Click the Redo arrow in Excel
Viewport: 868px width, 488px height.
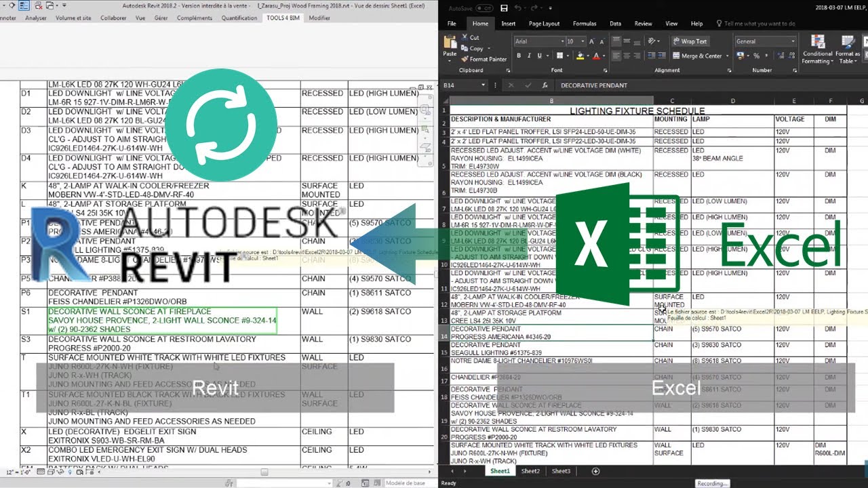(534, 8)
